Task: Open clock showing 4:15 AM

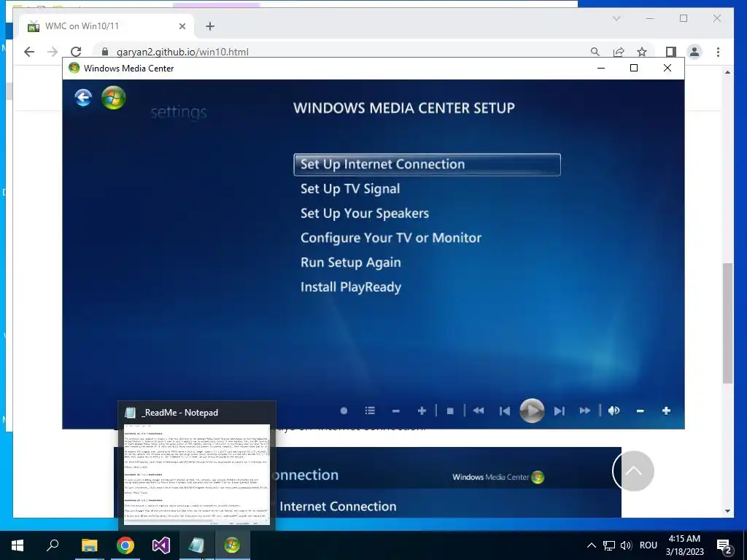Action: point(684,545)
